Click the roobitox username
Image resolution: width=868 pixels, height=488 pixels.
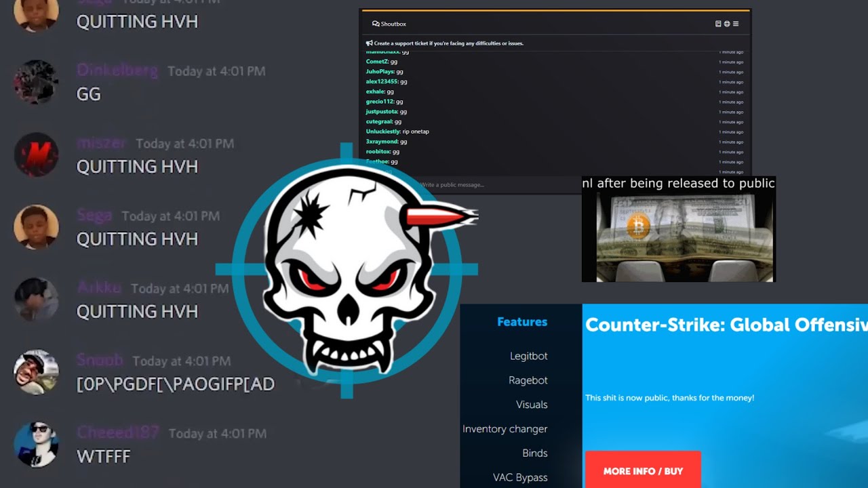(378, 152)
